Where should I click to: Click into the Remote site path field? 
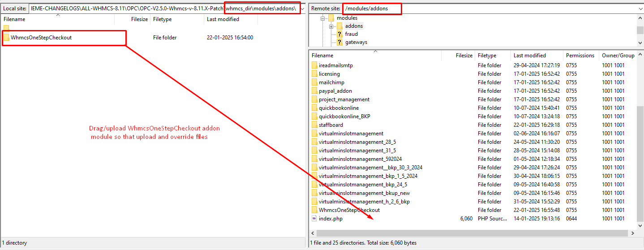click(493, 9)
